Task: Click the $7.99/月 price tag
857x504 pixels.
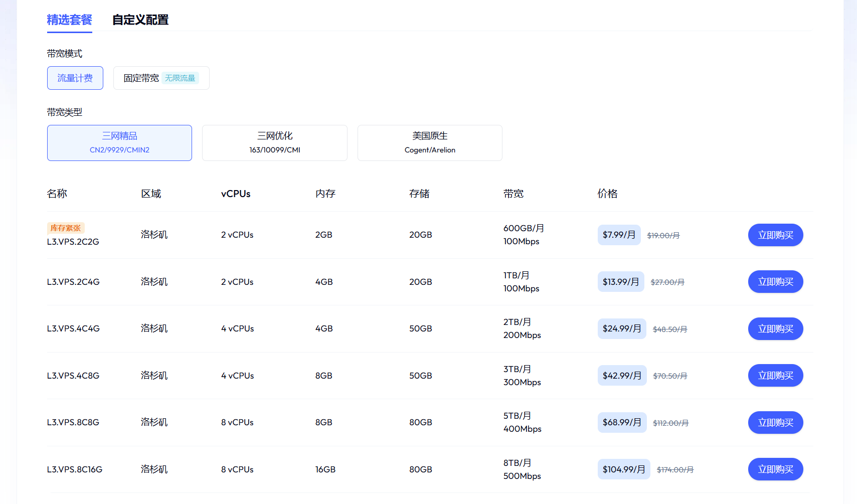Action: (619, 235)
